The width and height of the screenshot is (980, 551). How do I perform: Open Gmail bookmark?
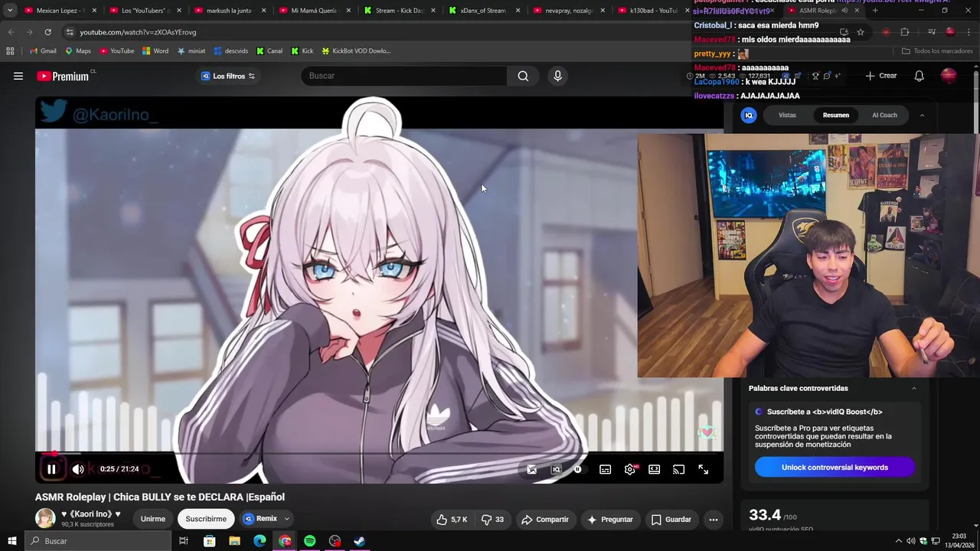pos(42,51)
